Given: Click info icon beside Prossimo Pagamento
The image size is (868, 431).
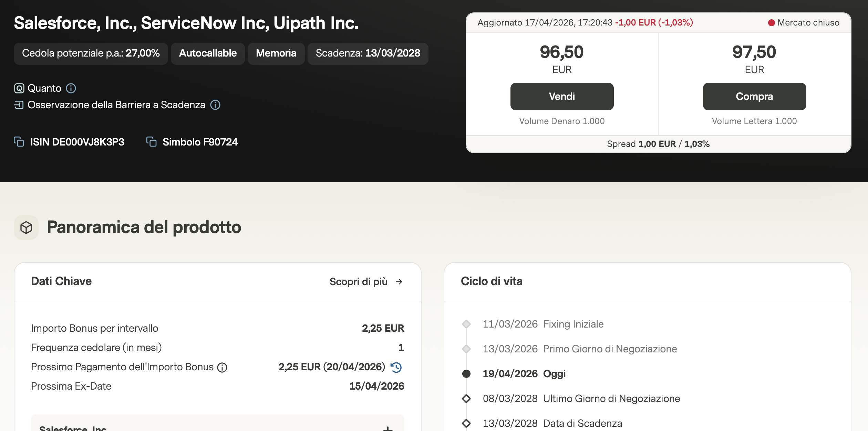Looking at the screenshot, I should pyautogui.click(x=222, y=368).
